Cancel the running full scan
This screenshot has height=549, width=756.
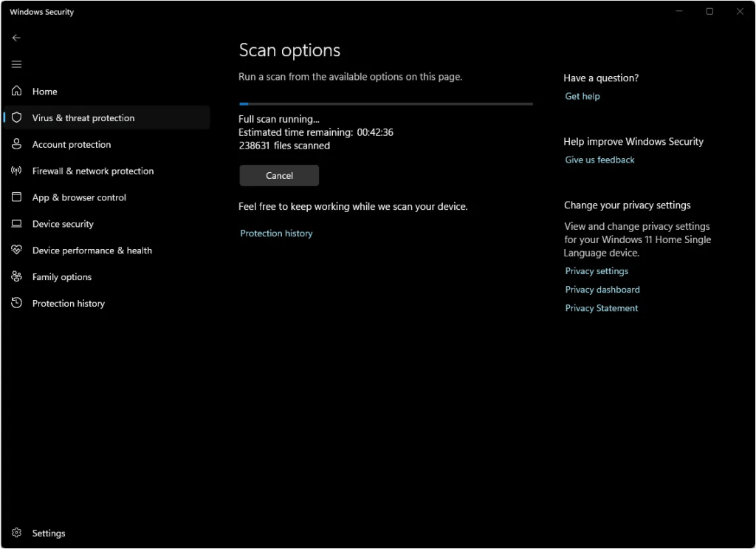tap(279, 176)
